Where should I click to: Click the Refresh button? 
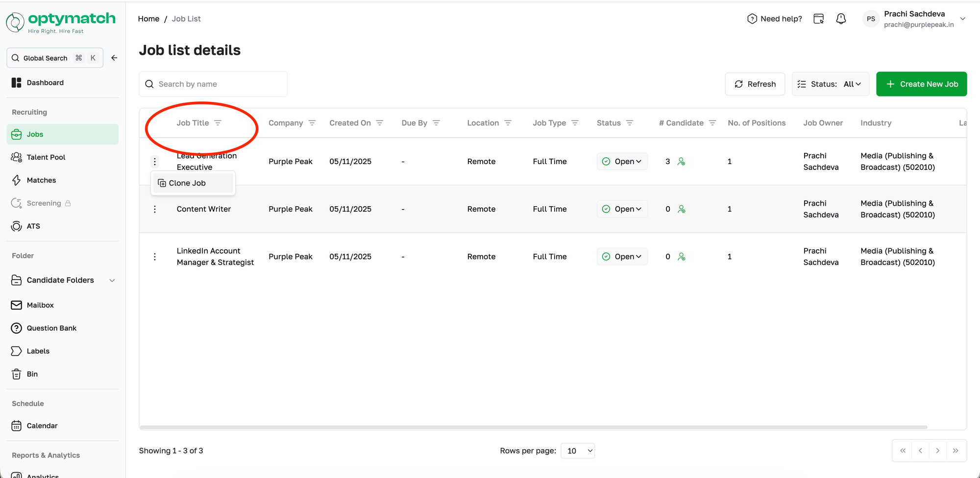click(x=755, y=84)
